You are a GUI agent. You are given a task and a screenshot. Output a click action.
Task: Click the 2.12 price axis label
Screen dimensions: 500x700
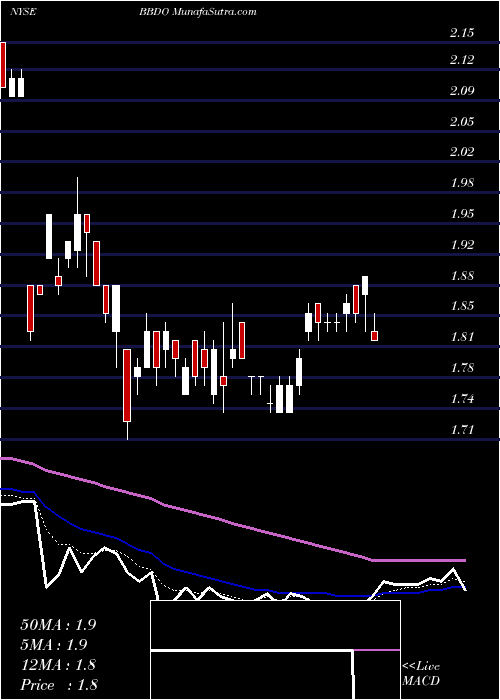click(x=462, y=59)
